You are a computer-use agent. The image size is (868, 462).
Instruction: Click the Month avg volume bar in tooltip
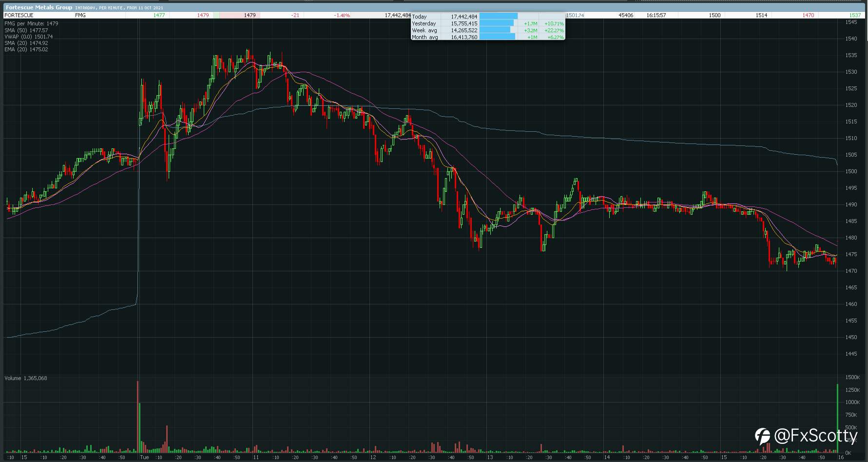click(x=498, y=37)
